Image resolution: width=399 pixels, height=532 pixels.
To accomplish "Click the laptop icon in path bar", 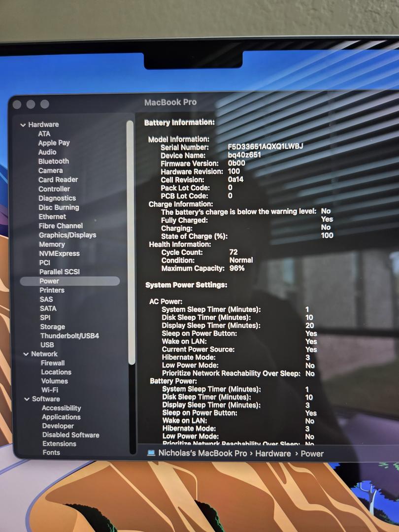I will [151, 453].
